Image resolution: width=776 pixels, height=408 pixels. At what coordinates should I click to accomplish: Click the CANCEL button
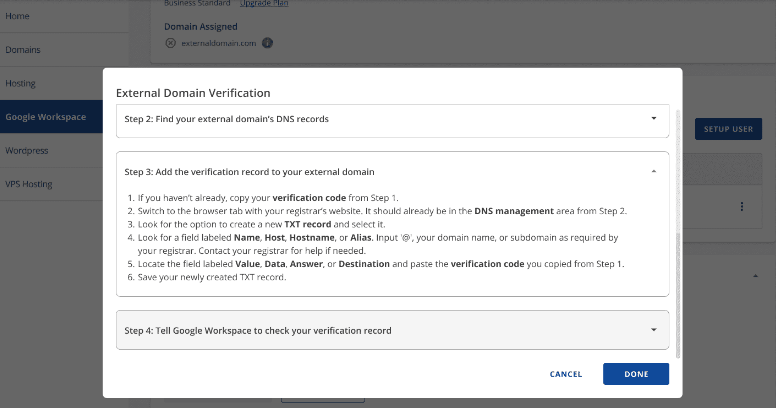click(x=566, y=374)
